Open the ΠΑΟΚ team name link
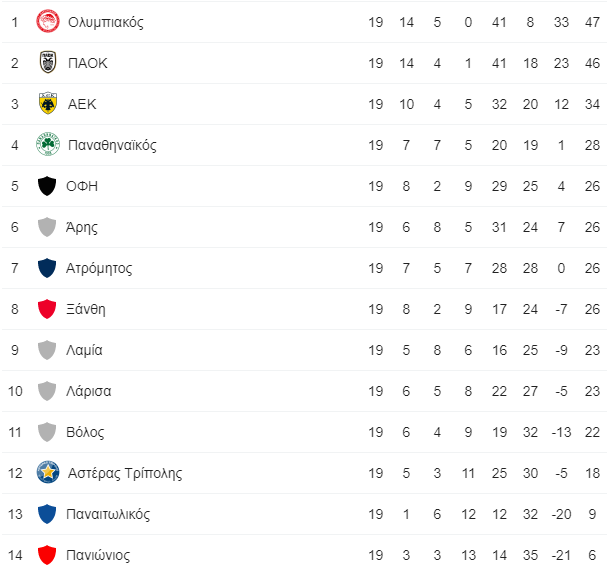The image size is (607, 572). point(87,63)
